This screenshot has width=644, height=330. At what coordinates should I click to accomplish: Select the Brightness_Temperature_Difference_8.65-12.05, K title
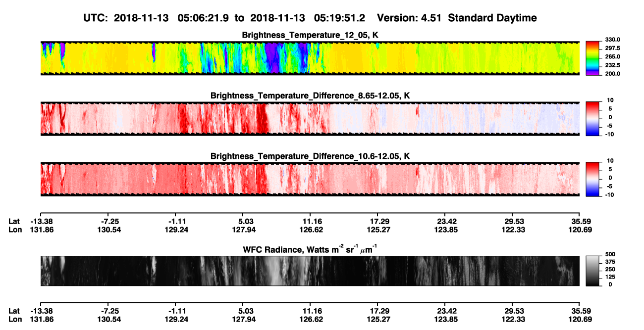310,95
